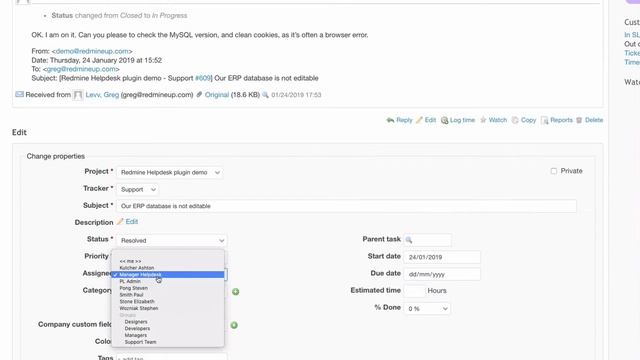Image resolution: width=640 pixels, height=360 pixels.
Task: Click the Watch star action
Action: coord(493,120)
